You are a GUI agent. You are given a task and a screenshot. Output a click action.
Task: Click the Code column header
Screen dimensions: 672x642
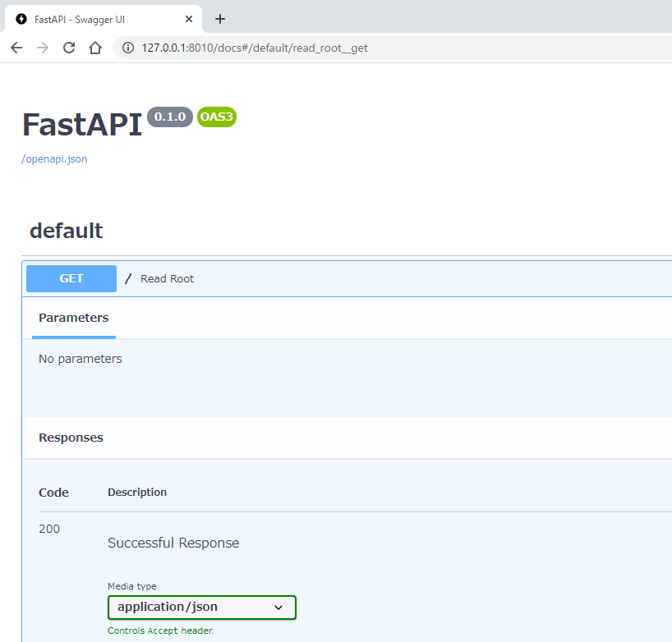[x=53, y=493]
